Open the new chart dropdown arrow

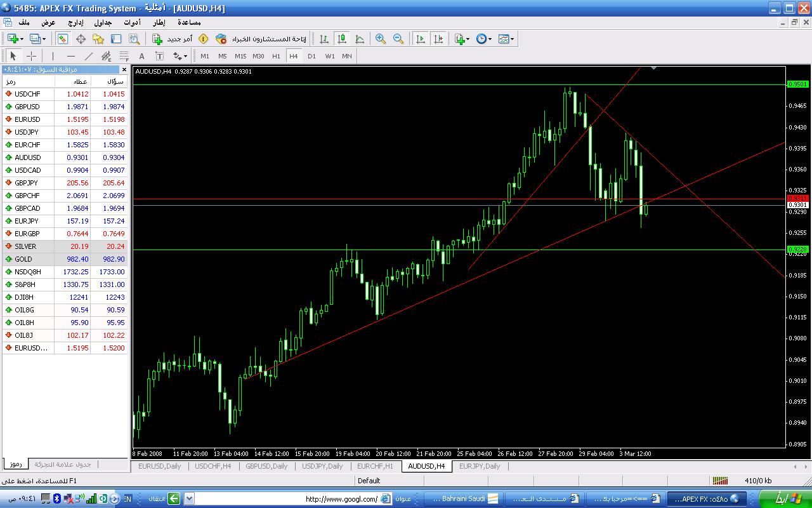coord(22,39)
